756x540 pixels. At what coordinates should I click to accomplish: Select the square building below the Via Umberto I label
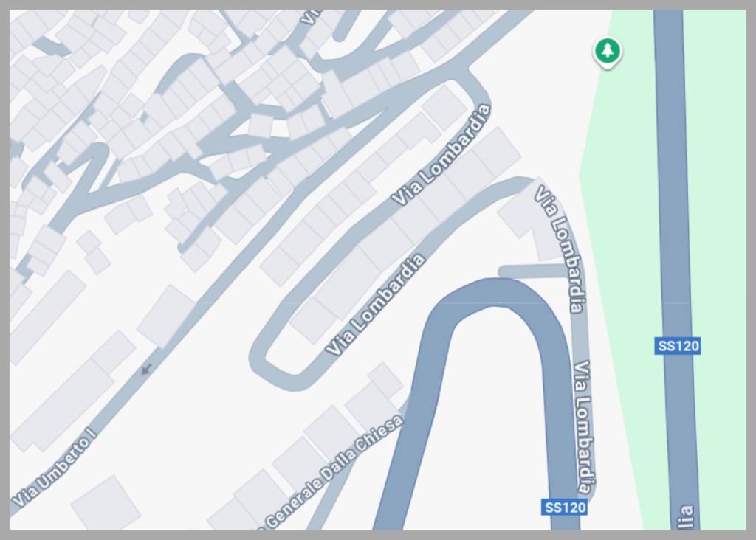pos(106,502)
